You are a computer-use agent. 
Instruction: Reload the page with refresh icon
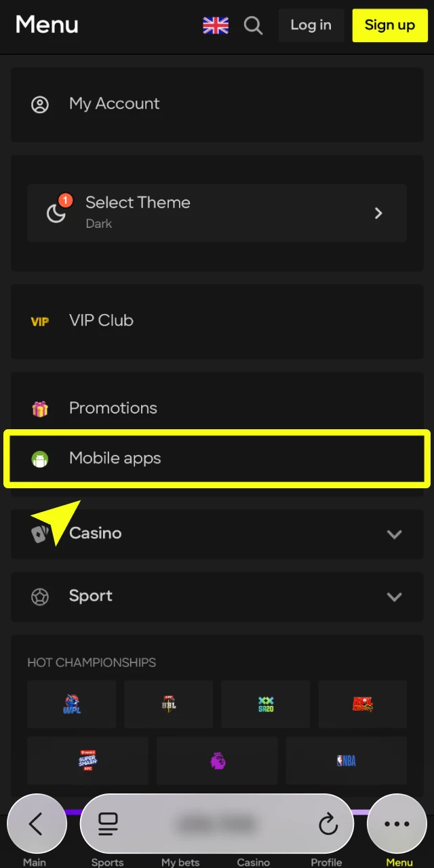[x=328, y=824]
